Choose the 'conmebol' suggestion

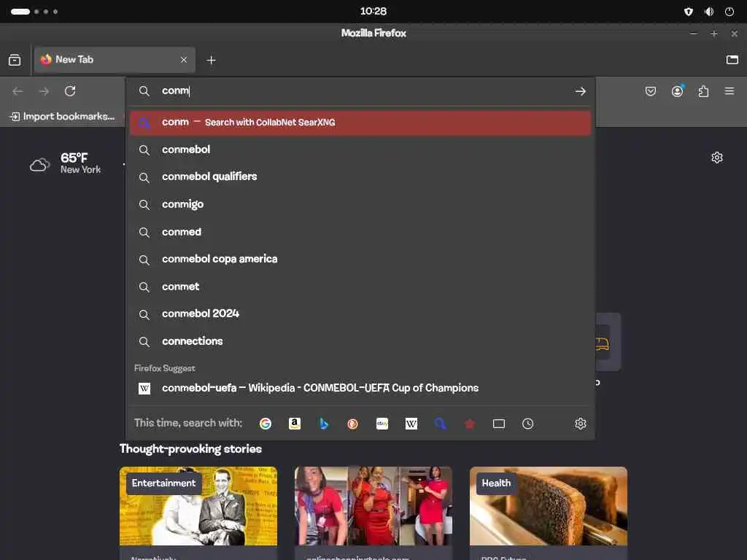click(360, 149)
